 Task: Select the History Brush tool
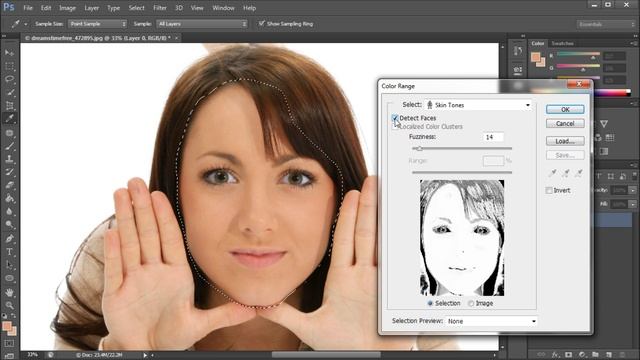click(9, 172)
